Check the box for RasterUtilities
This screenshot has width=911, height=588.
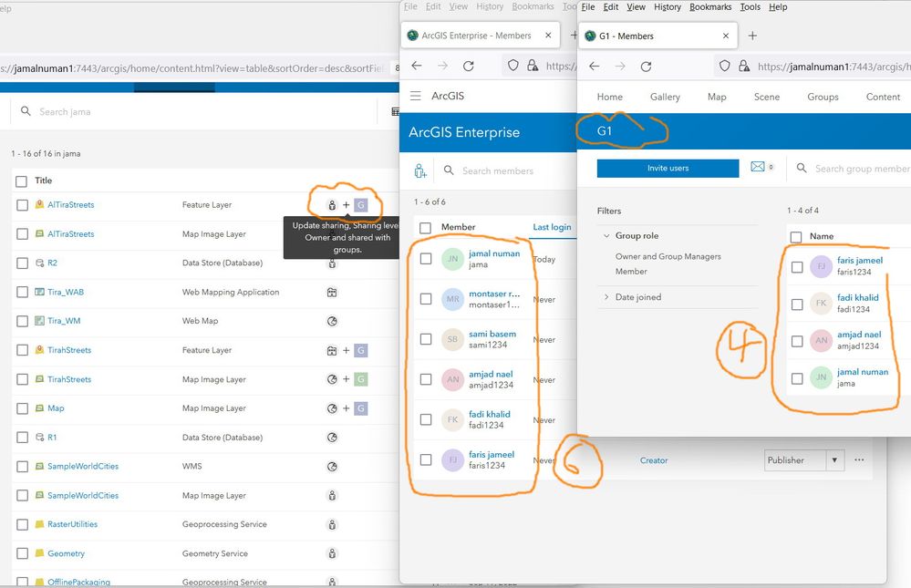[x=22, y=525]
